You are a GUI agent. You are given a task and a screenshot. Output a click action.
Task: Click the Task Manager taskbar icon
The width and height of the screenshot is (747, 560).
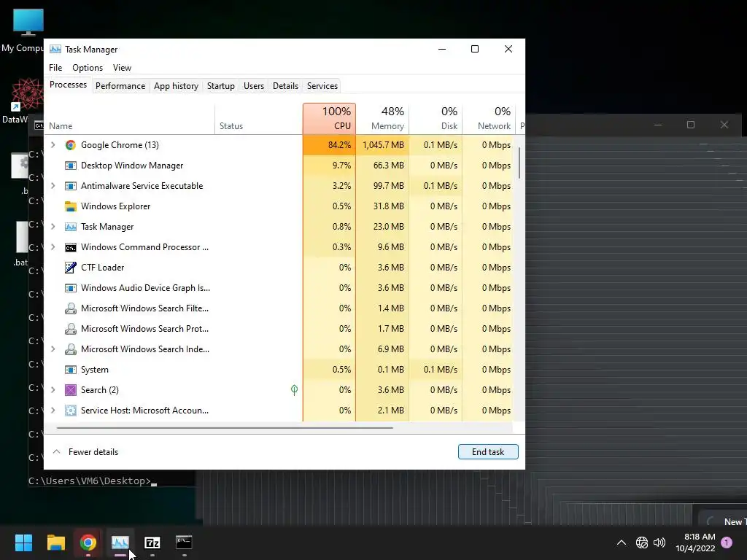click(x=120, y=542)
